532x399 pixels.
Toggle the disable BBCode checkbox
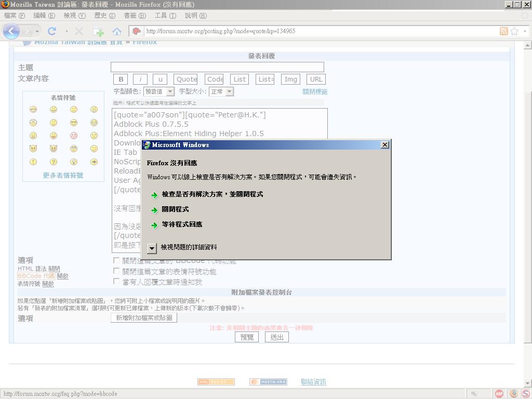[x=116, y=261]
